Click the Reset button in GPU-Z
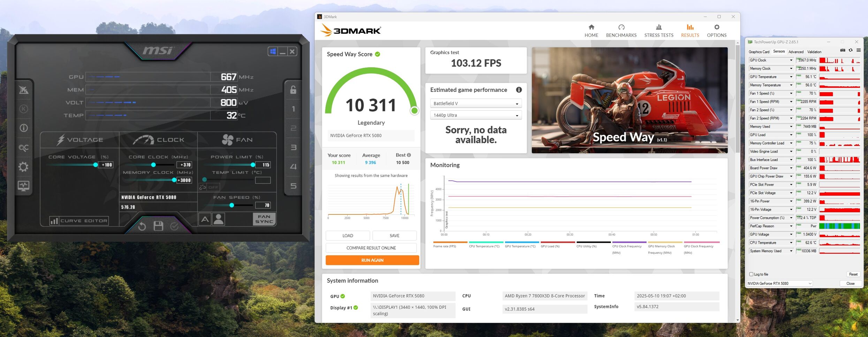 click(x=853, y=274)
